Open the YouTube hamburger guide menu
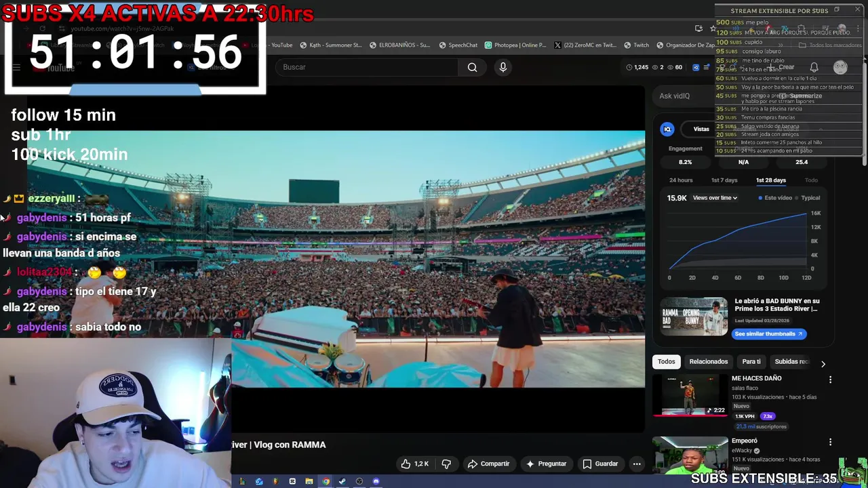Screen dimensions: 868x488 (x=16, y=67)
